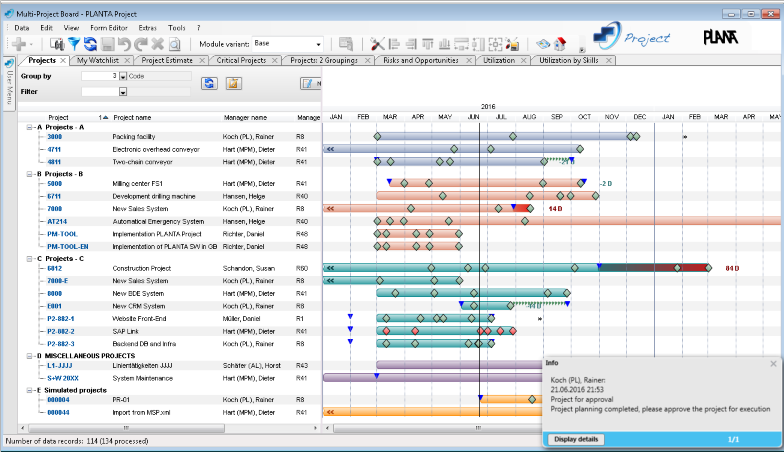
Task: Click the orange edit note button beside Group by
Action: click(234, 83)
